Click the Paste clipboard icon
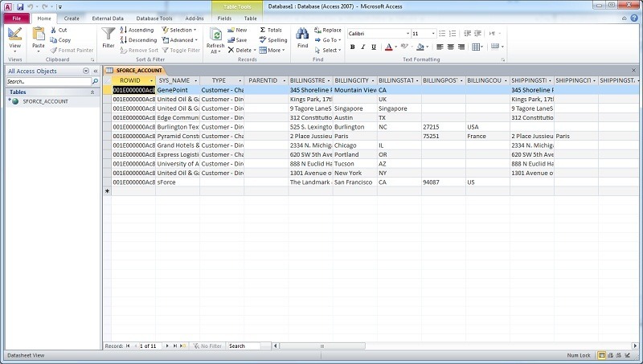The image size is (643, 364). [39, 36]
